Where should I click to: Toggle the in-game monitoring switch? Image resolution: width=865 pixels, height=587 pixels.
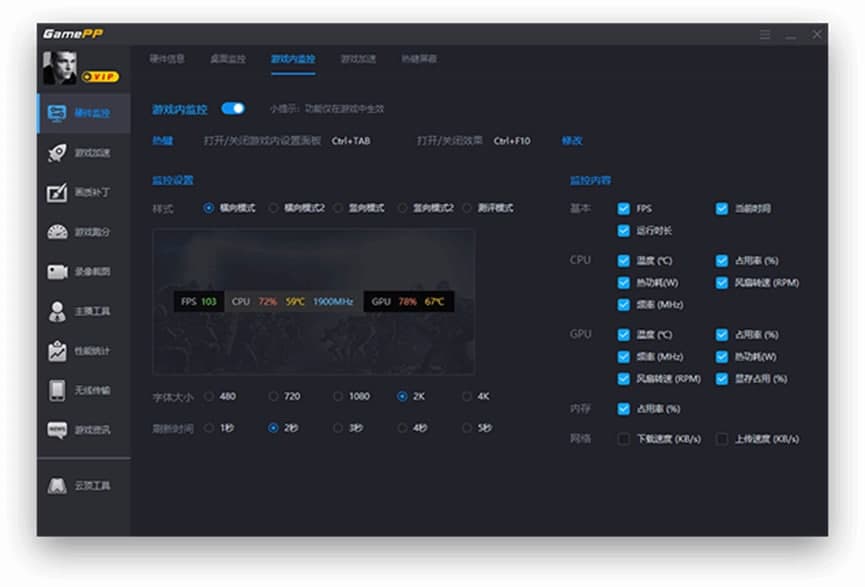coord(233,108)
